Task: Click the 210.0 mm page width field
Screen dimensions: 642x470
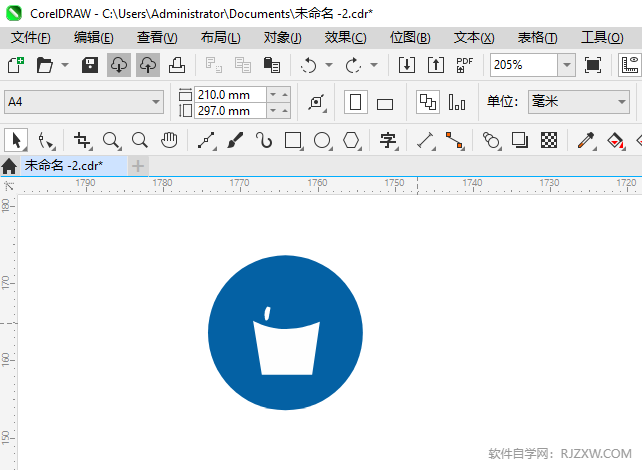Action: point(231,95)
